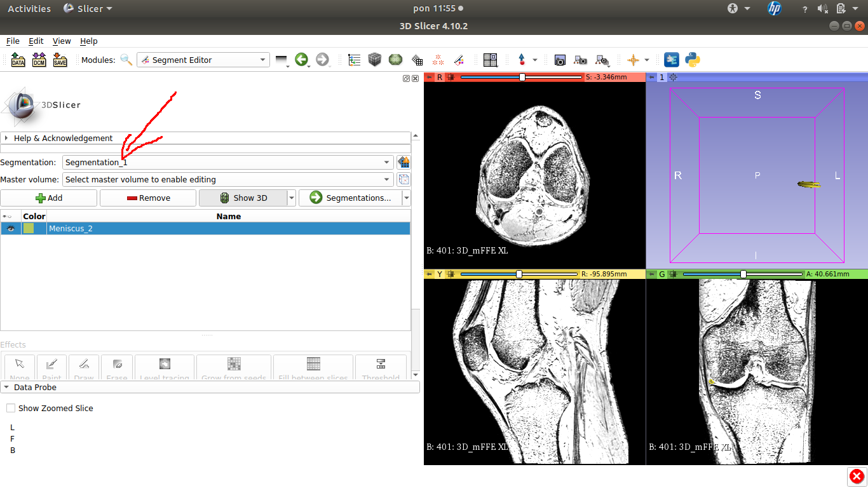Click the red slice view pin icon
This screenshot has height=488, width=868.
[x=429, y=78]
